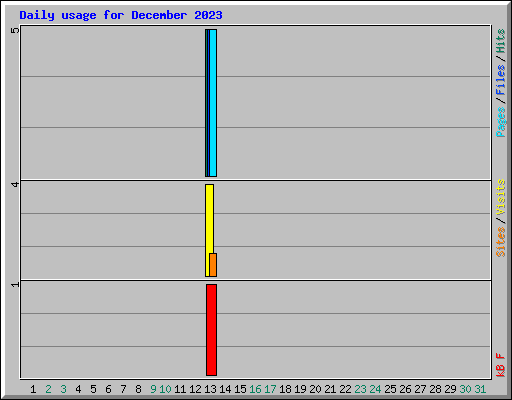Click day 14 on the x-axis
Screen dimensions: 512x400
point(225,389)
